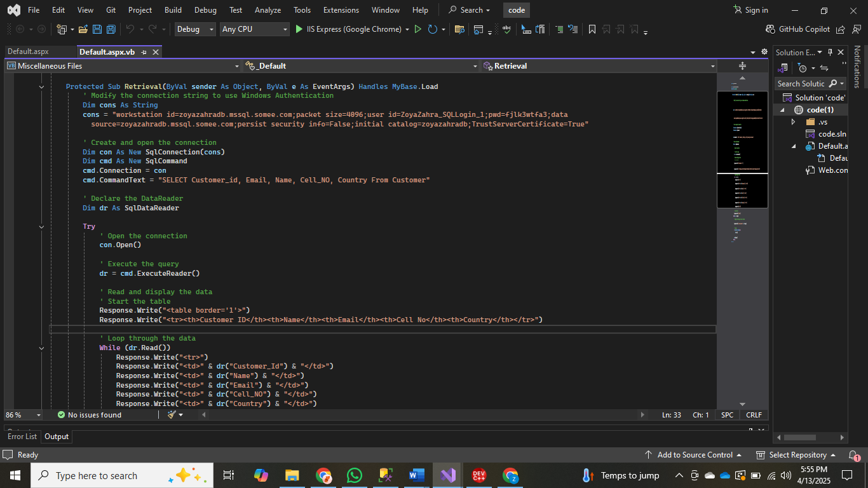This screenshot has height=488, width=868.
Task: Open the tab window settings gear
Action: coord(763,52)
